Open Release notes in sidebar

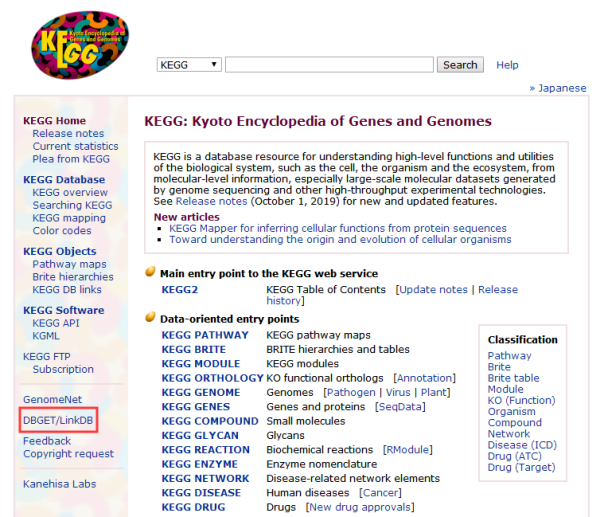point(68,133)
